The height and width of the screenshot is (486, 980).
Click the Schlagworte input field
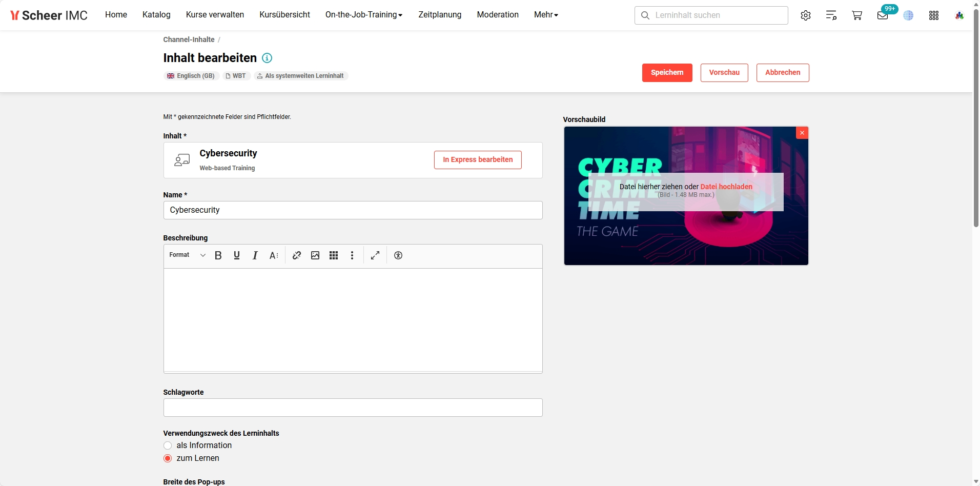tap(353, 408)
